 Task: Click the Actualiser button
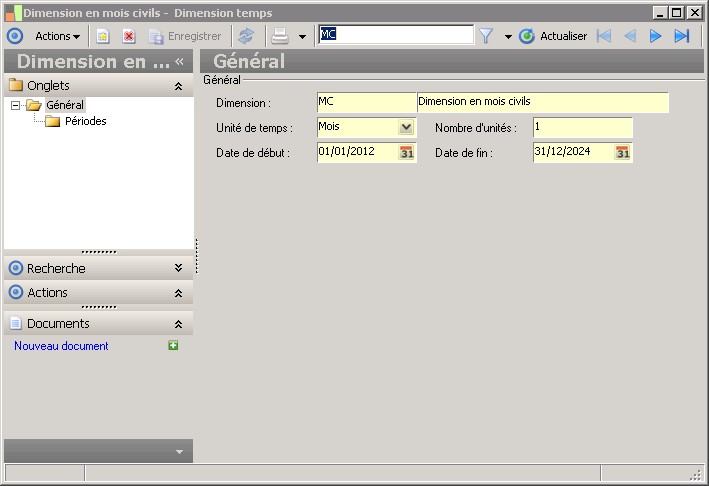[x=553, y=36]
